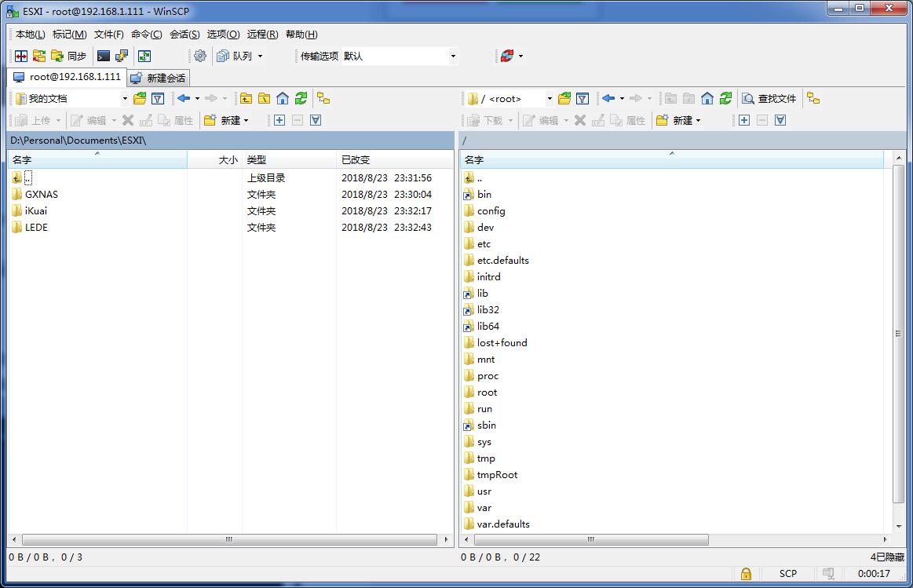Screen dimensions: 913x588
Task: Open the 传输选项 默认 preset dropdown
Action: coord(453,56)
